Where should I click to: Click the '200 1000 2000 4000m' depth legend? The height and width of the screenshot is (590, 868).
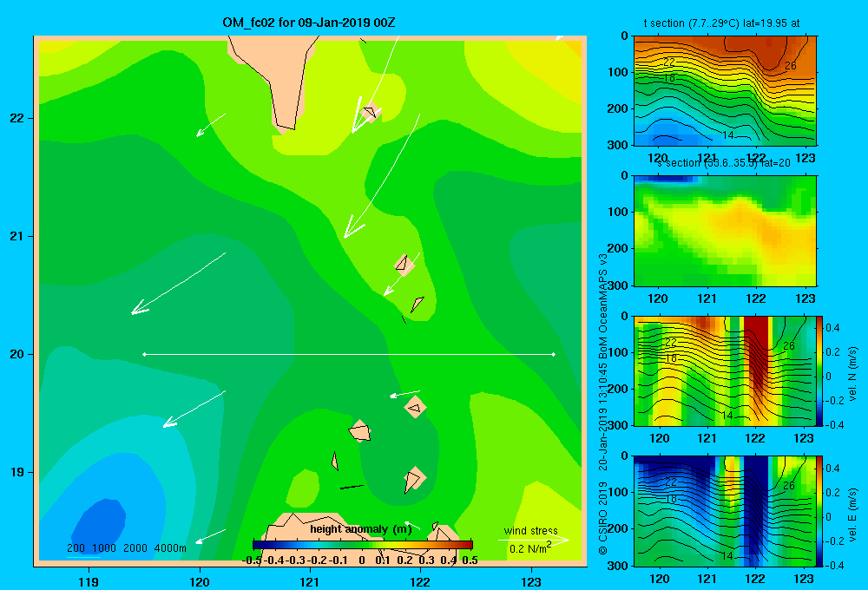click(126, 548)
